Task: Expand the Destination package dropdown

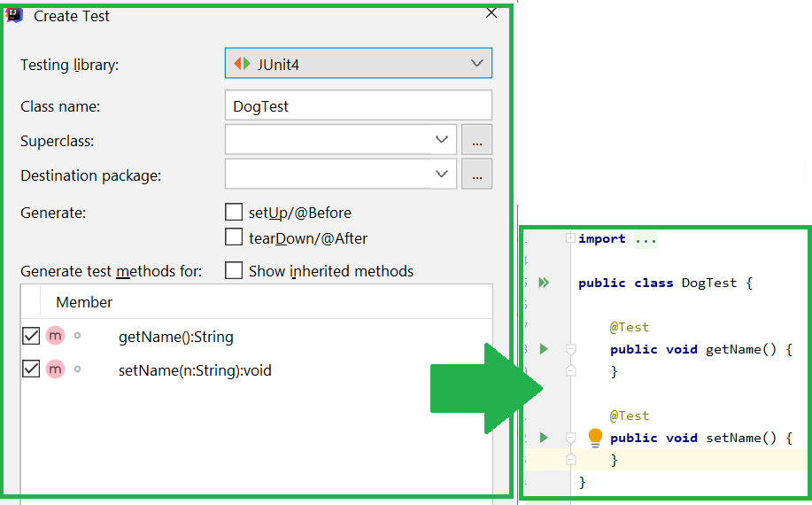Action: pyautogui.click(x=442, y=175)
